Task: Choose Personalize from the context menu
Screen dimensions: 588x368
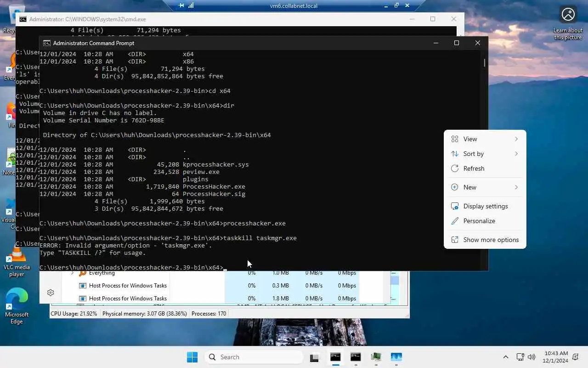Action: (x=485, y=221)
